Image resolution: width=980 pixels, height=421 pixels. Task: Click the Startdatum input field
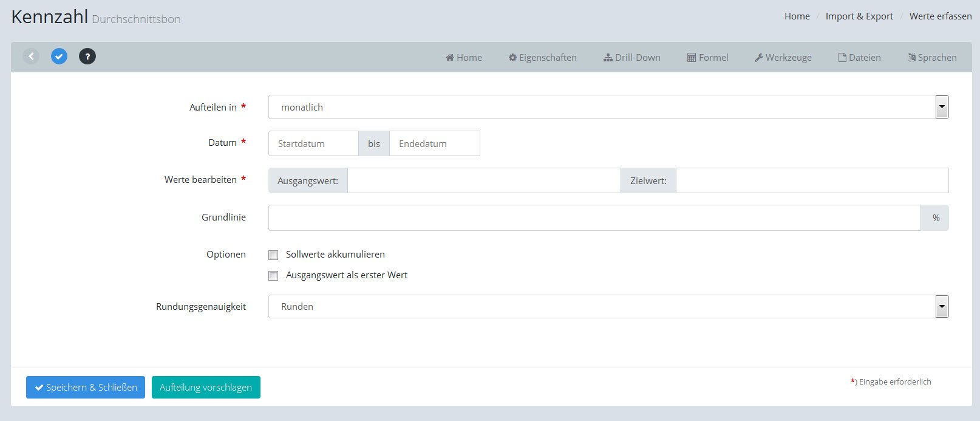click(313, 144)
